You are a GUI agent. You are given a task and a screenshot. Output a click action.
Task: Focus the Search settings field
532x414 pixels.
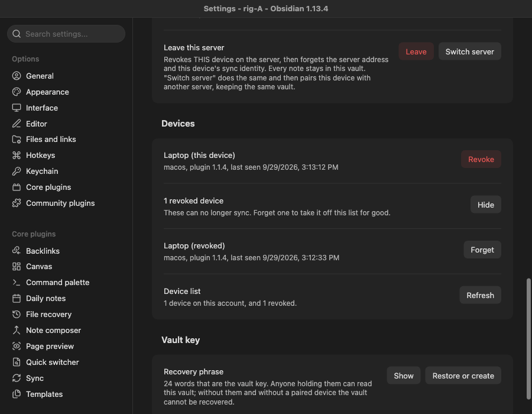66,34
